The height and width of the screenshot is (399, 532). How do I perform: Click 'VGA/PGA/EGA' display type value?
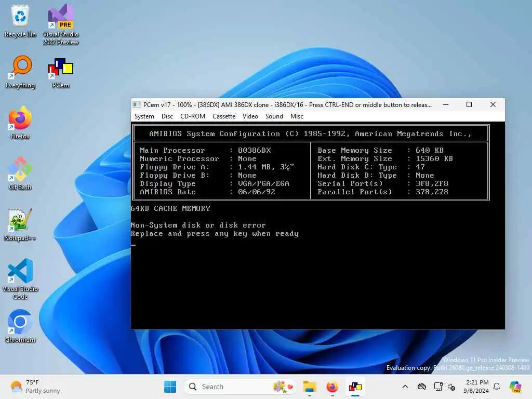263,183
